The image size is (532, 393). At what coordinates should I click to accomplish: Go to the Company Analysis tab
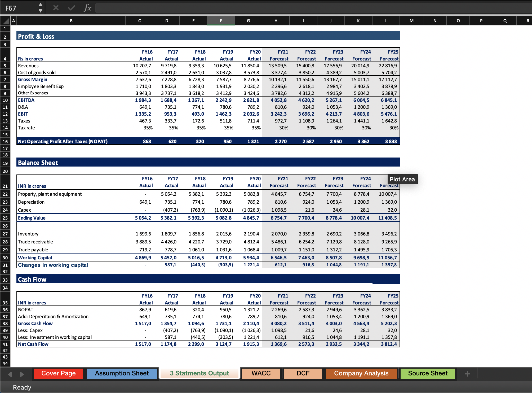(x=361, y=373)
